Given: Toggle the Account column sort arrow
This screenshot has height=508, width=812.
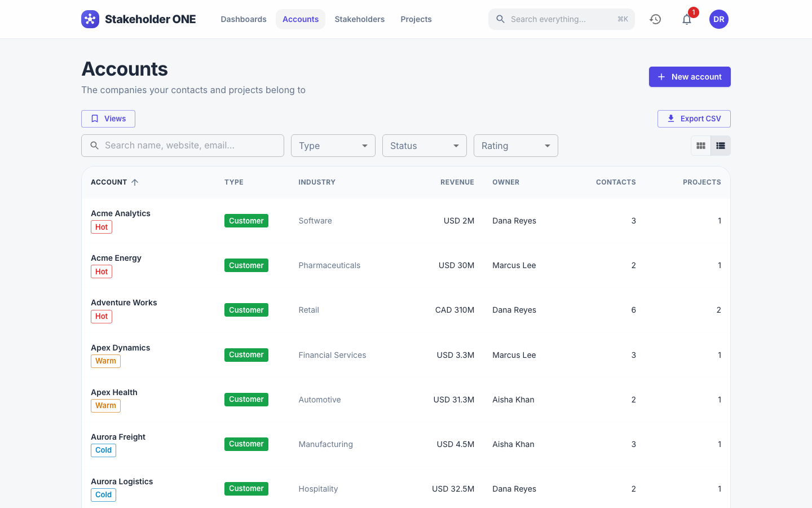Looking at the screenshot, I should pos(135,182).
